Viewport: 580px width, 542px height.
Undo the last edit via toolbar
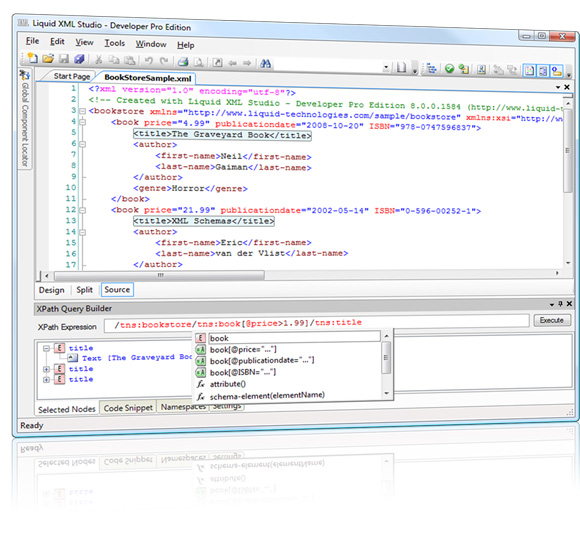point(149,61)
